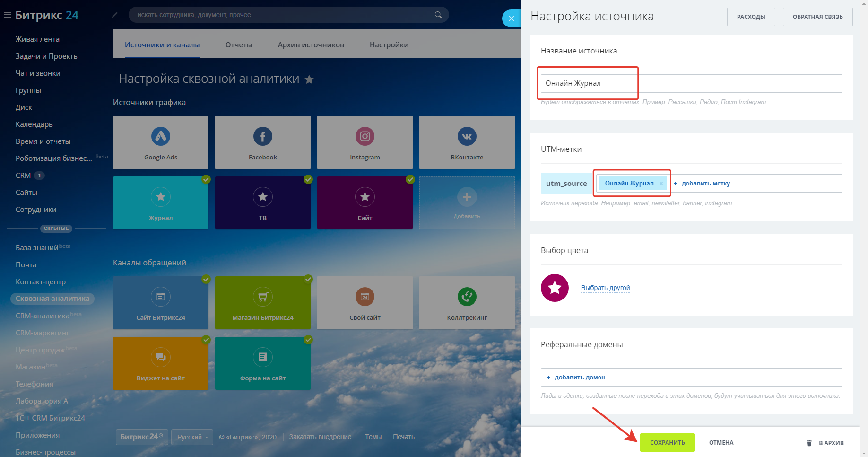Add a new traffic source tile
Image resolution: width=868 pixels, height=457 pixels.
[467, 203]
